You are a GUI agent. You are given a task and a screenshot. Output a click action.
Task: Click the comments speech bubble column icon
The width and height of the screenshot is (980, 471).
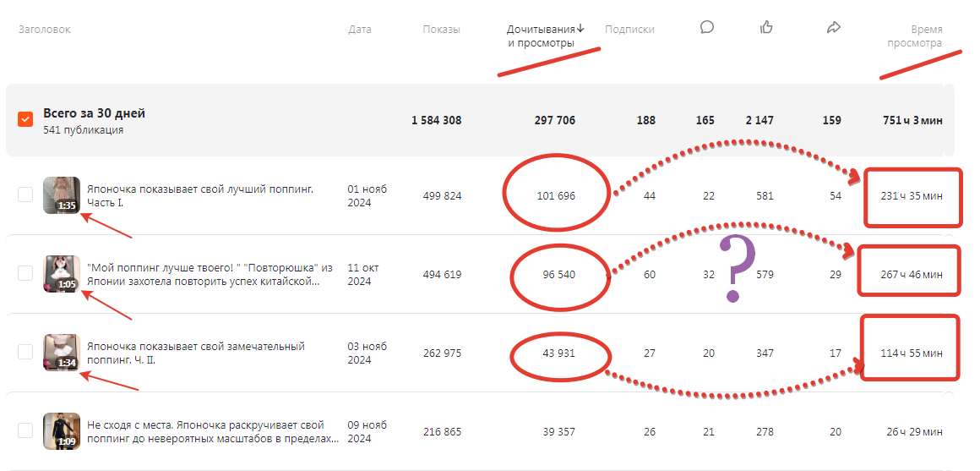pyautogui.click(x=707, y=27)
